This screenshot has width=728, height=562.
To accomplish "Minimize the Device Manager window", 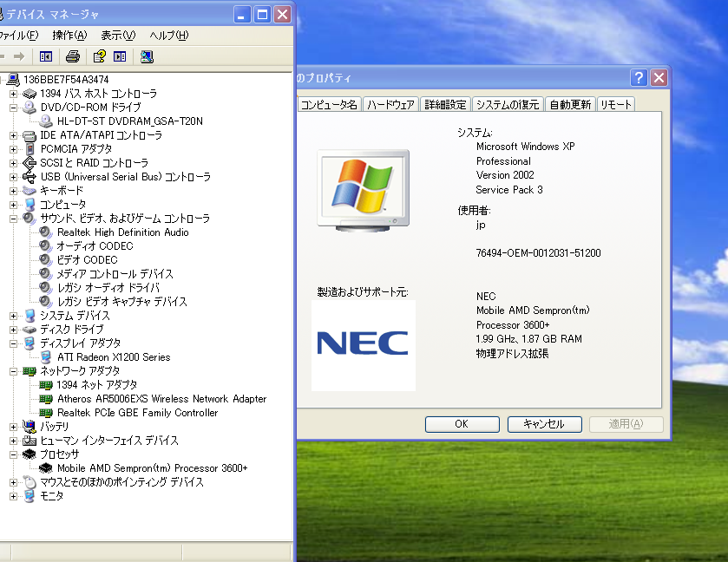I will pos(241,15).
